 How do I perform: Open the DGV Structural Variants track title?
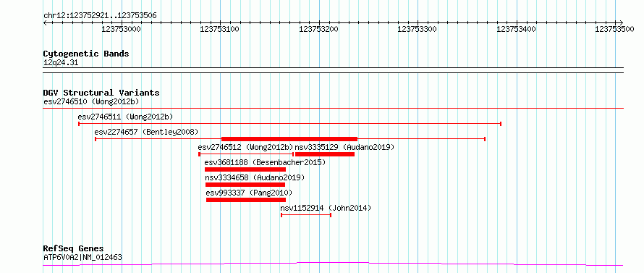point(101,93)
